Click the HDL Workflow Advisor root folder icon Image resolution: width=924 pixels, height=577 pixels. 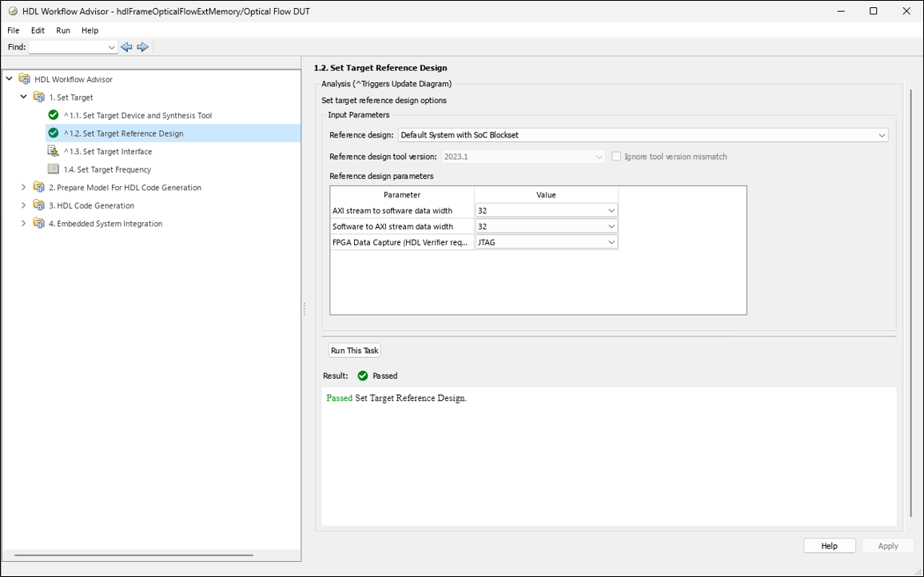pos(25,79)
